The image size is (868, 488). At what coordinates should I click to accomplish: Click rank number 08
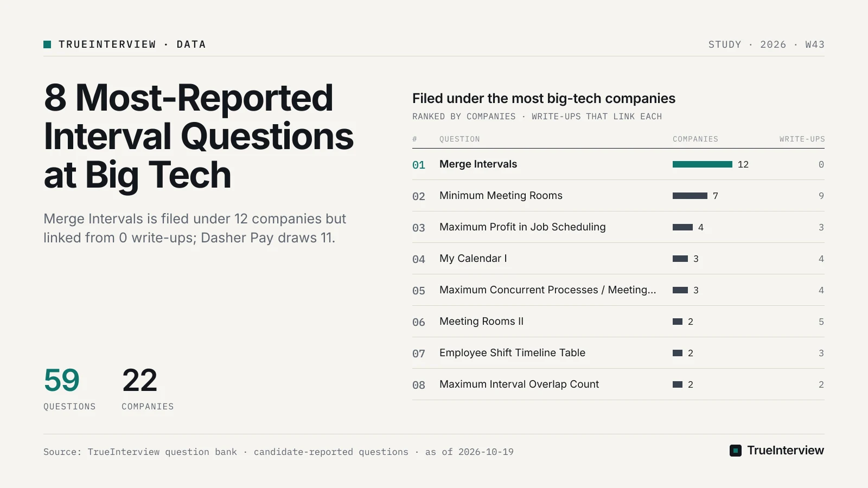coord(419,385)
